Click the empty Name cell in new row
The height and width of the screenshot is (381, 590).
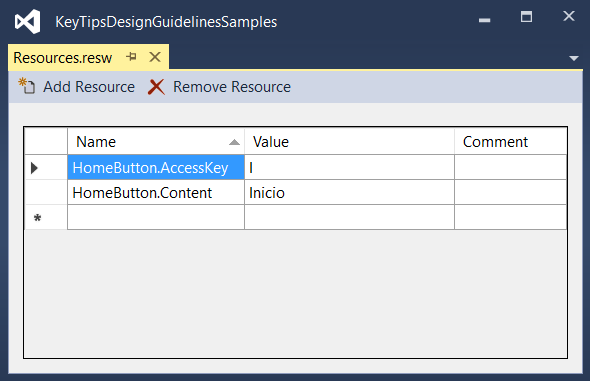click(x=156, y=217)
